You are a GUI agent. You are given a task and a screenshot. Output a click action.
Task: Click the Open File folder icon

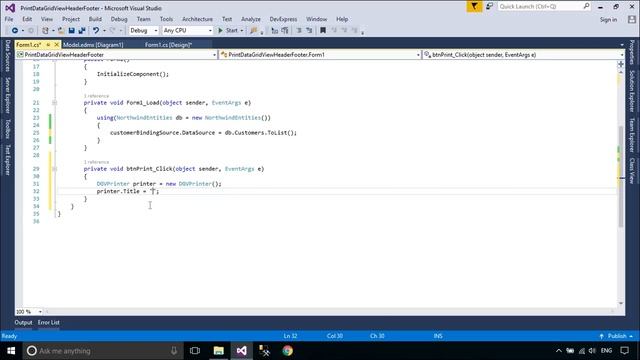[61, 31]
